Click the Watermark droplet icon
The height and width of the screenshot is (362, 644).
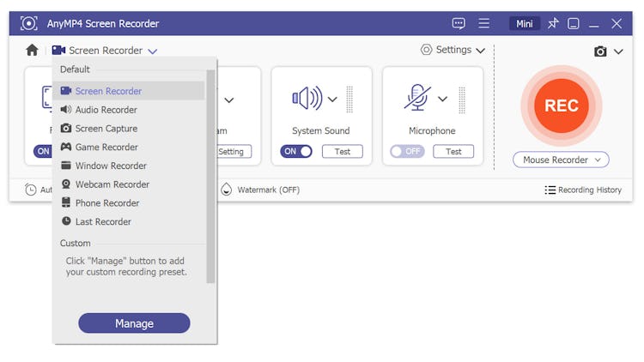click(226, 190)
